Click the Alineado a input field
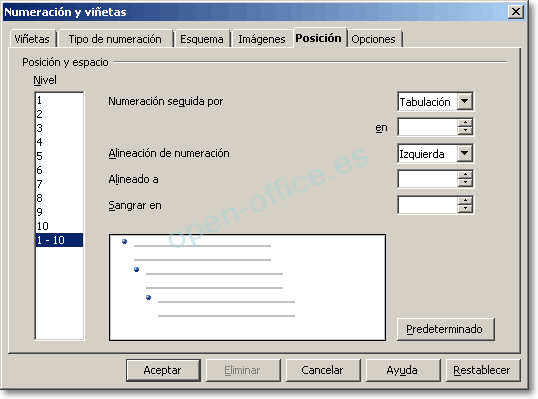 pos(428,179)
